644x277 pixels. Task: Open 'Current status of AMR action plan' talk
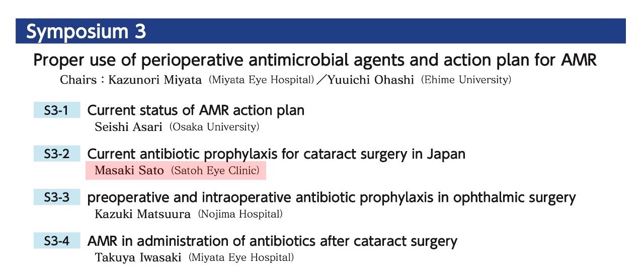pos(196,110)
